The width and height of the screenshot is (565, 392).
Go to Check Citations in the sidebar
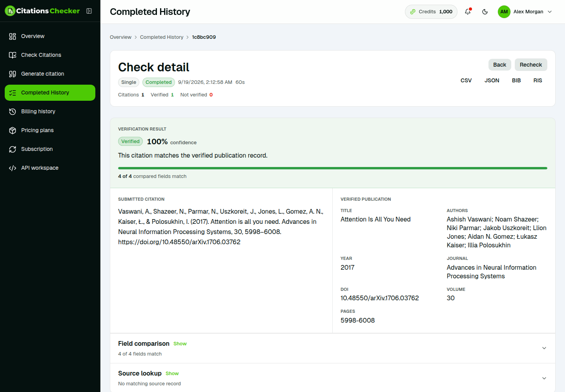pyautogui.click(x=50, y=55)
